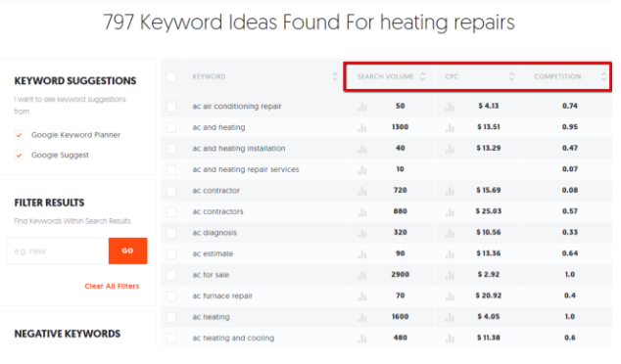Select the ac contractor row checkbox
Viewport: 621px width, 364px height.
[x=171, y=191]
